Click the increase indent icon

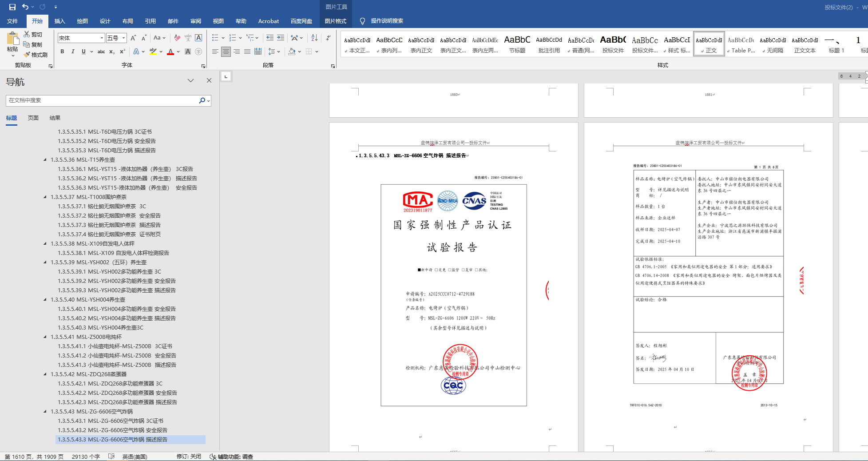281,38
